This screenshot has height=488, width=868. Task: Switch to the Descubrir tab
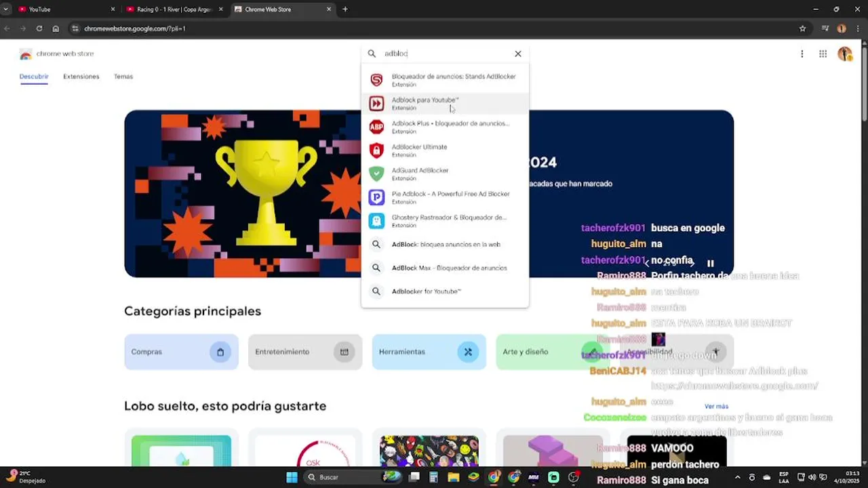point(34,77)
